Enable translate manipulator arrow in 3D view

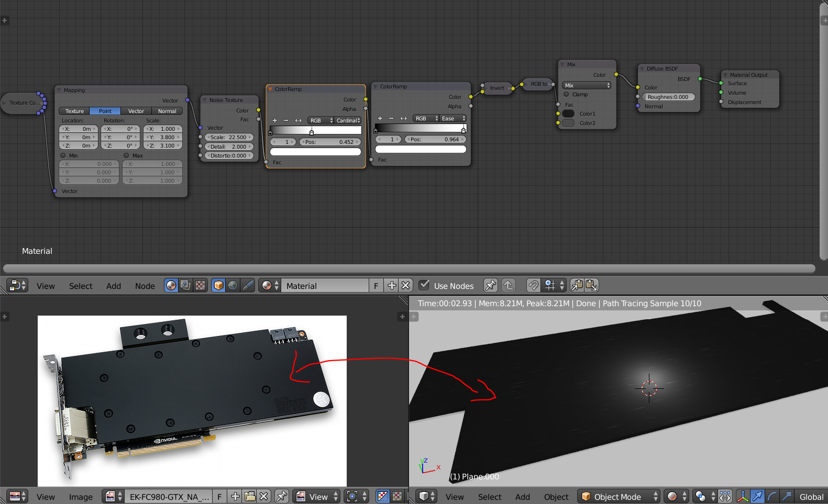(x=757, y=496)
